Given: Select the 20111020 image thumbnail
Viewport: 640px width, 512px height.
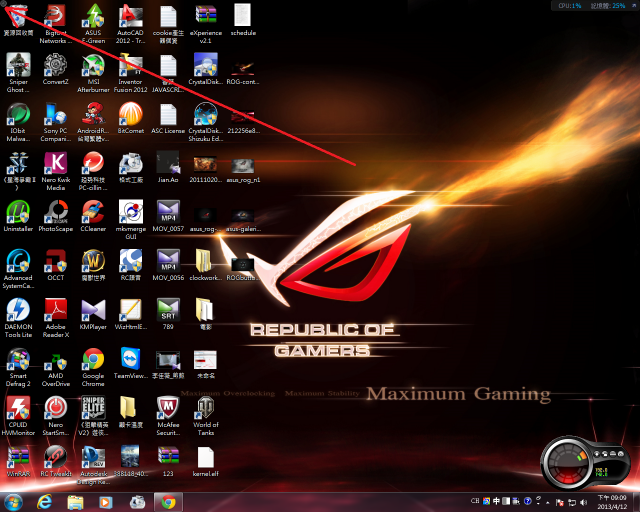Looking at the screenshot, I should pyautogui.click(x=206, y=169).
